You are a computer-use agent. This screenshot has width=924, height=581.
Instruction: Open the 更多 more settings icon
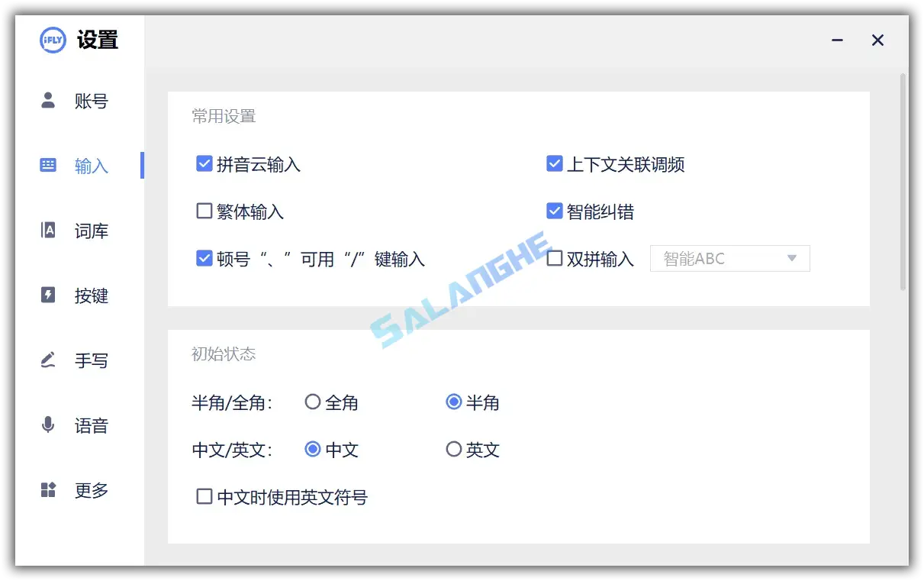pos(47,490)
